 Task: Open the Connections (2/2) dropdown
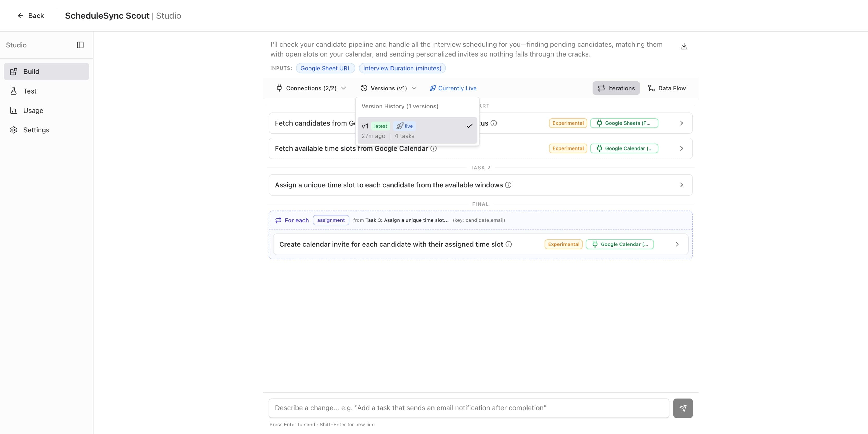pyautogui.click(x=311, y=88)
